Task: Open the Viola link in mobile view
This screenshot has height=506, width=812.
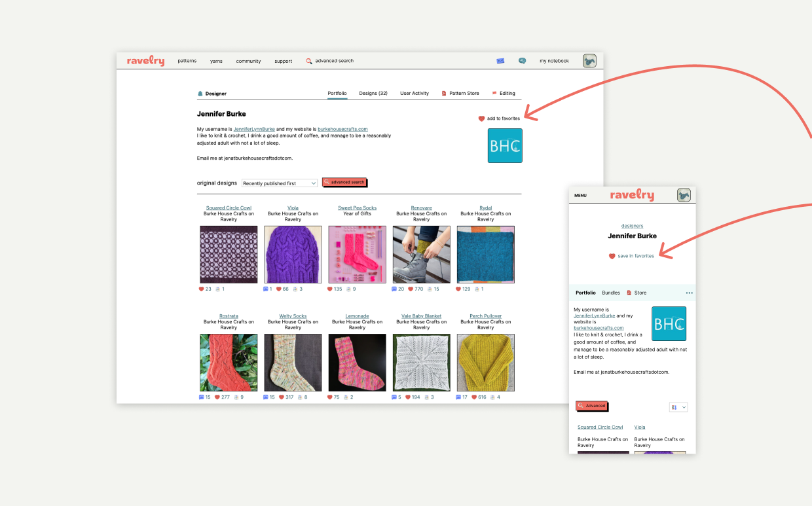Action: (x=639, y=427)
